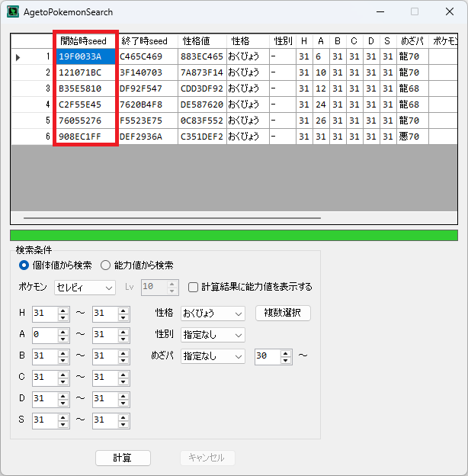The height and width of the screenshot is (476, 468).
Task: Open the 性格 dropdown showing おくびょう
Action: click(x=213, y=314)
